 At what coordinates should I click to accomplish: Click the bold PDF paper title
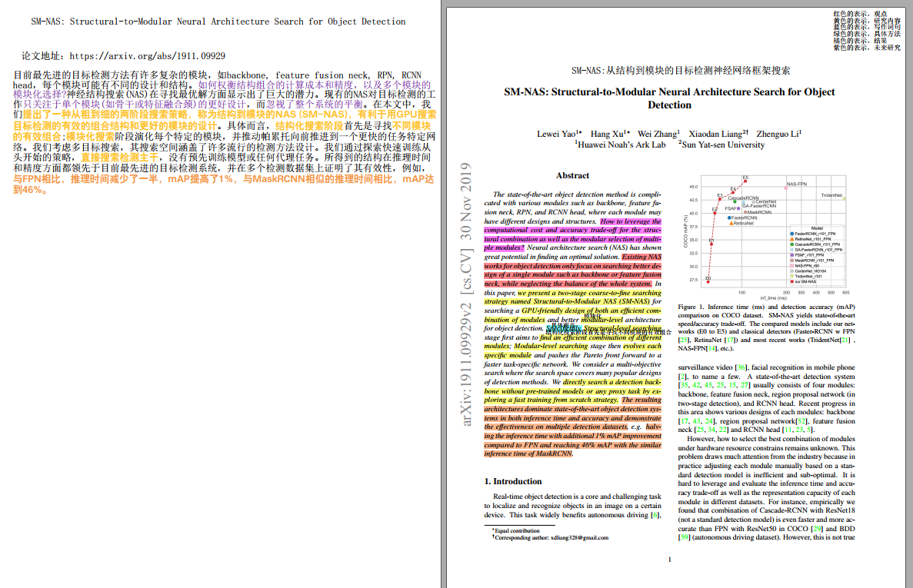tap(669, 98)
